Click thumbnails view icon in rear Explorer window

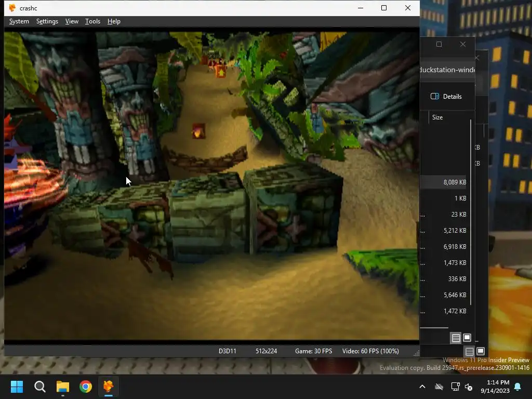(x=481, y=352)
